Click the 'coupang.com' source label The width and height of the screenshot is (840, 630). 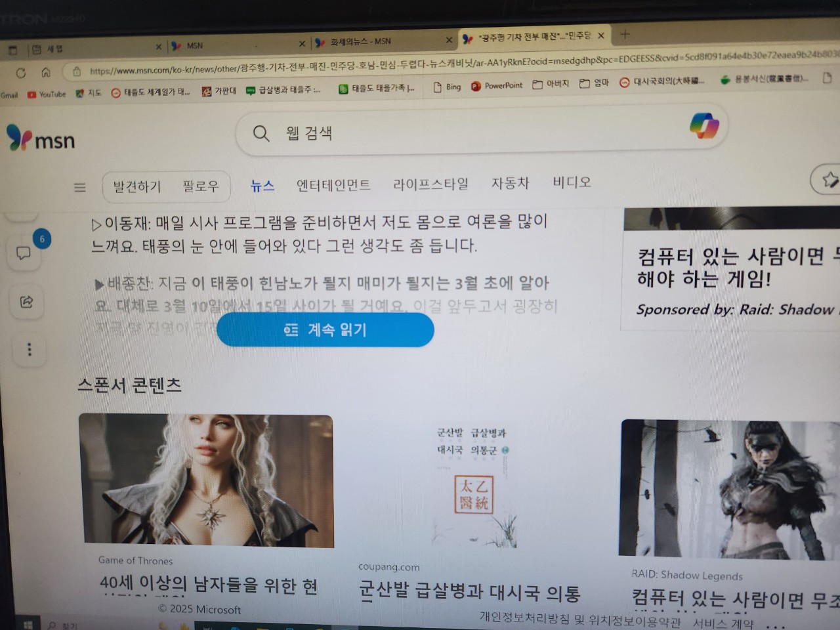point(388,567)
